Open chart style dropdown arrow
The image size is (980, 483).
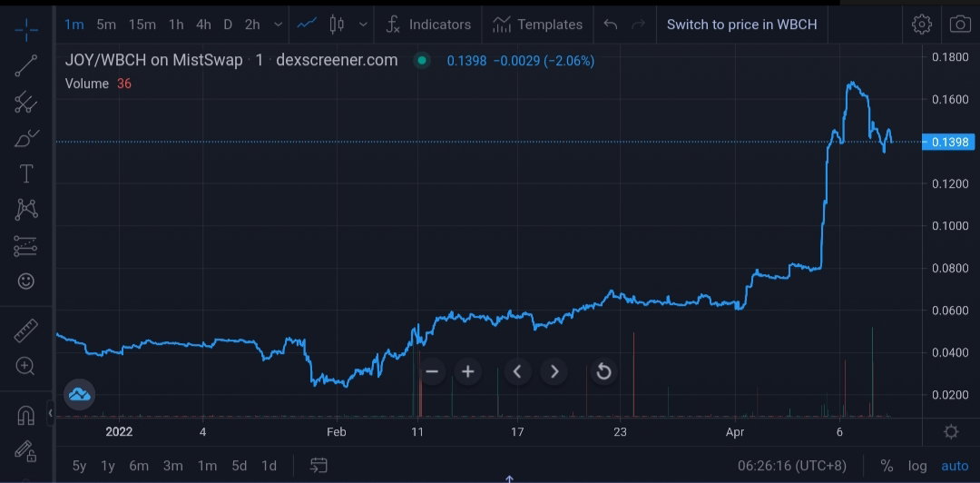[x=363, y=25]
